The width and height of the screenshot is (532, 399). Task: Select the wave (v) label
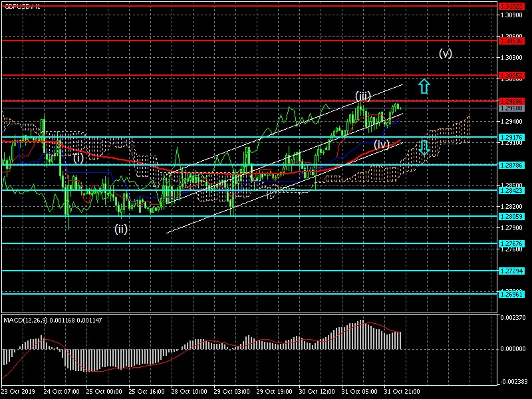tap(446, 53)
